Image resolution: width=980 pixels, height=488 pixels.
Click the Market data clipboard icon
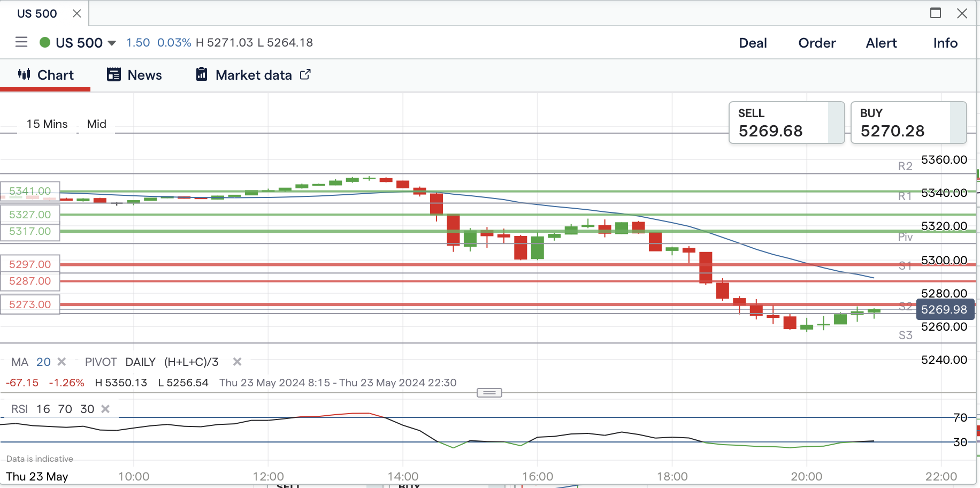(x=201, y=74)
